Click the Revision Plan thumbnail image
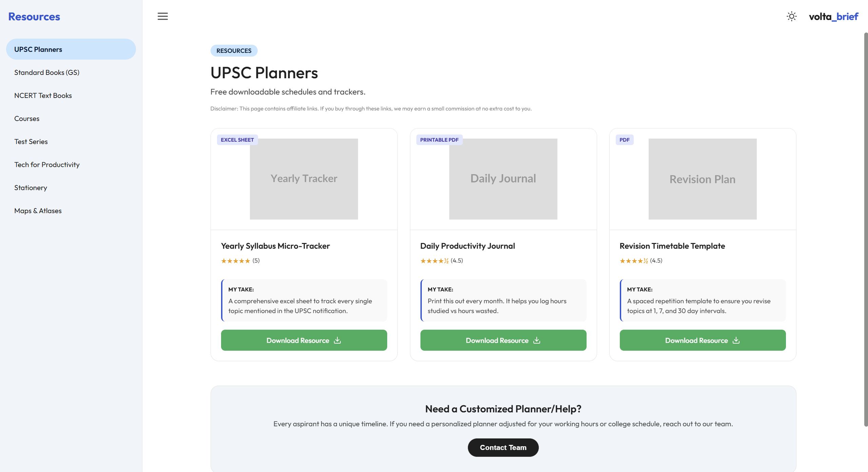 pyautogui.click(x=703, y=179)
